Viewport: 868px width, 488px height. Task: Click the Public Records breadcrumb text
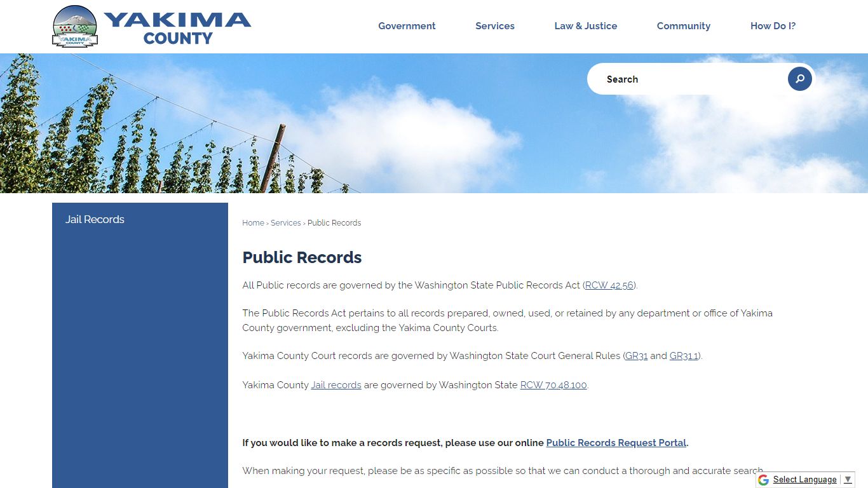[x=334, y=223]
